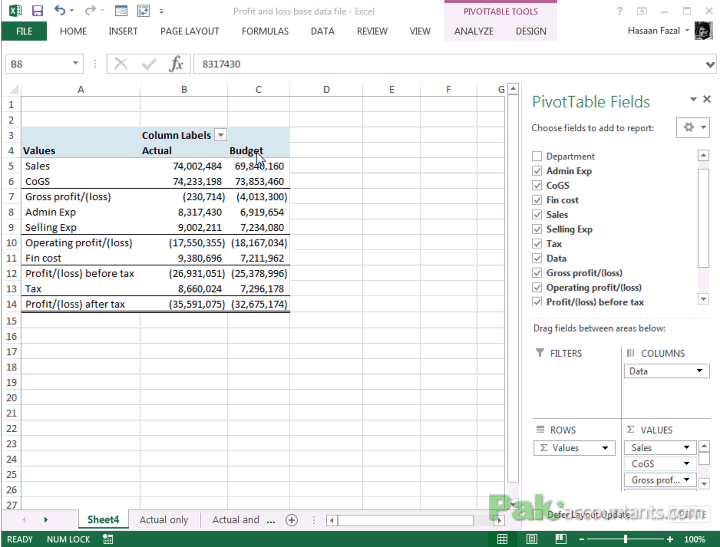Open the Sales dropdown in VALUES area
Image resolution: width=720 pixels, height=547 pixels.
tap(686, 447)
